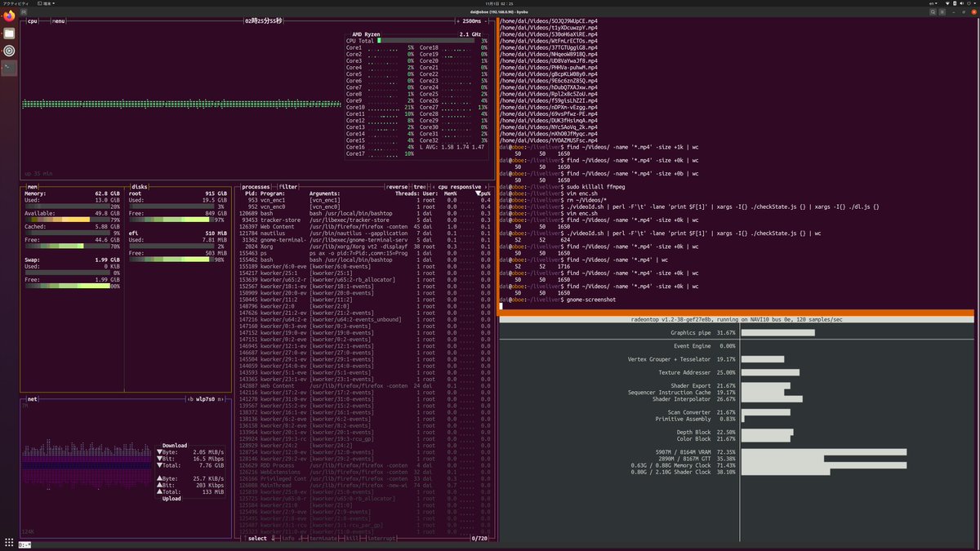The image size is (980, 551).
Task: Click the 'Download' label in the net box
Action: [175, 446]
